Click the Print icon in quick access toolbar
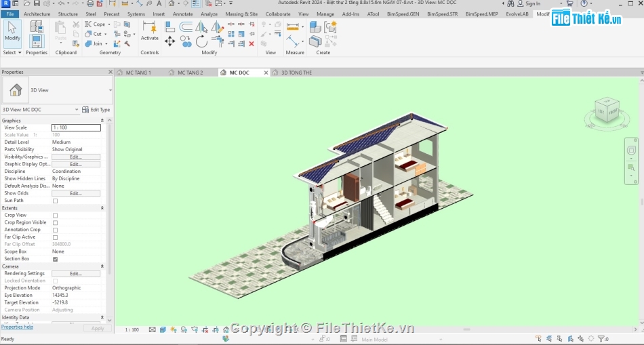This screenshot has width=644, height=345. pyautogui.click(x=90, y=3)
